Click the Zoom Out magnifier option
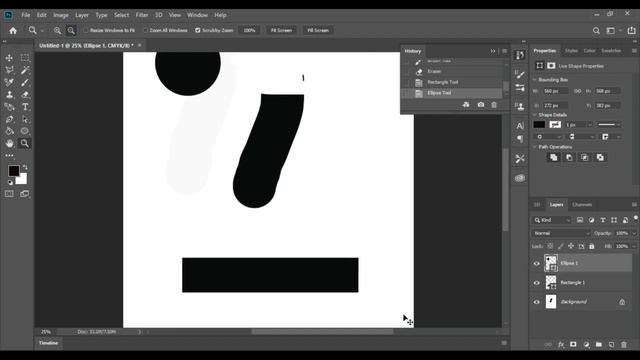 pyautogui.click(x=71, y=31)
